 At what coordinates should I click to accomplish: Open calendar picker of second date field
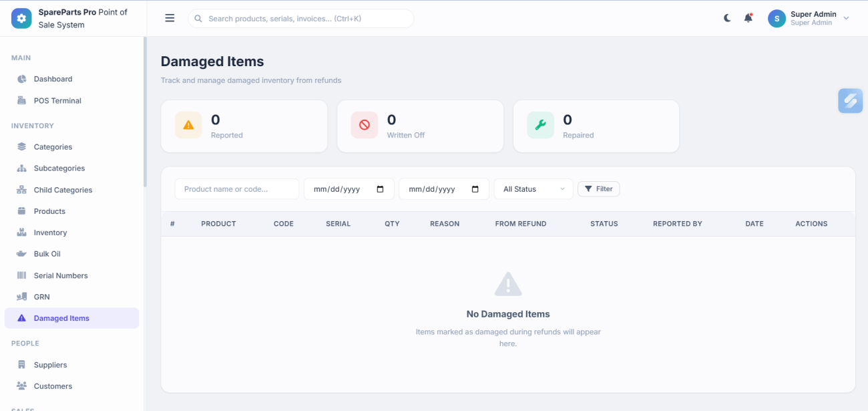[475, 189]
